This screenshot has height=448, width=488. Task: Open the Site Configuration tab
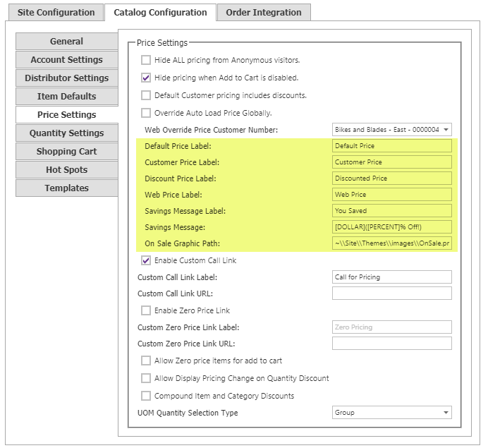56,13
